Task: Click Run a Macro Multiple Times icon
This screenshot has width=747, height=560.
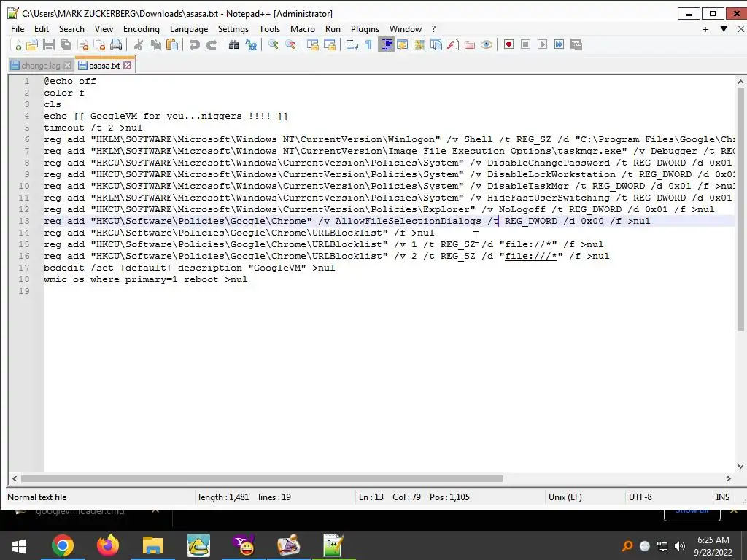Action: 560,44
